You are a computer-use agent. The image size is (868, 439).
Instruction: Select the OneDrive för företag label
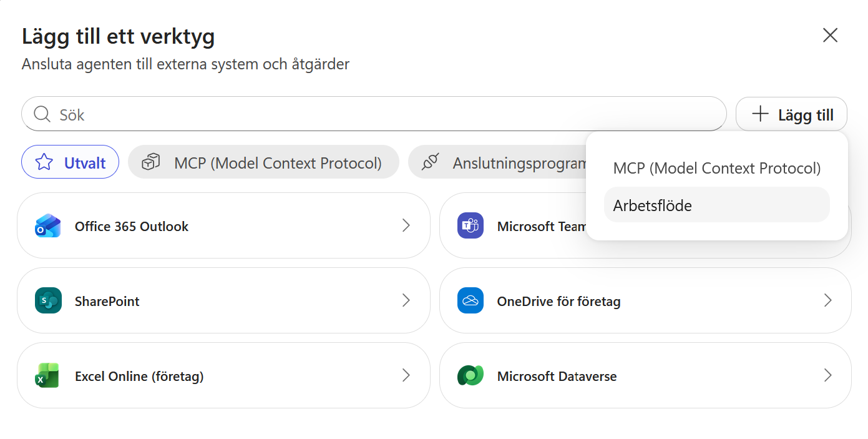pyautogui.click(x=559, y=302)
